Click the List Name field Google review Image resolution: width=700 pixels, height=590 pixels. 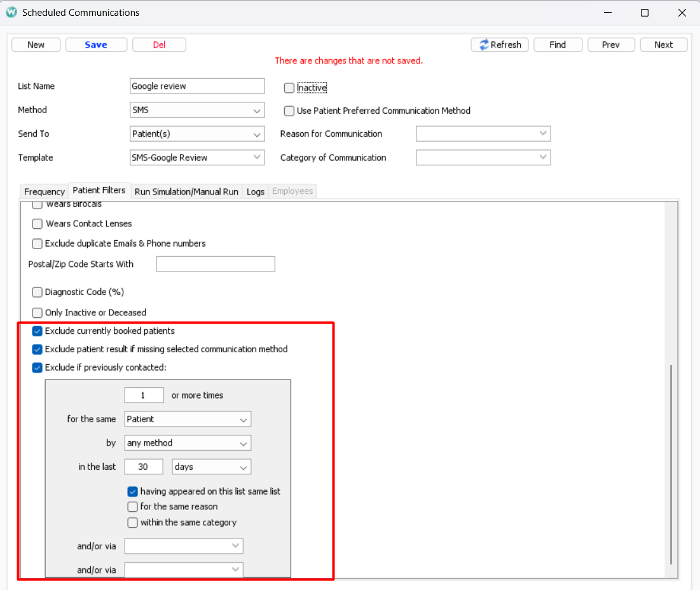197,86
